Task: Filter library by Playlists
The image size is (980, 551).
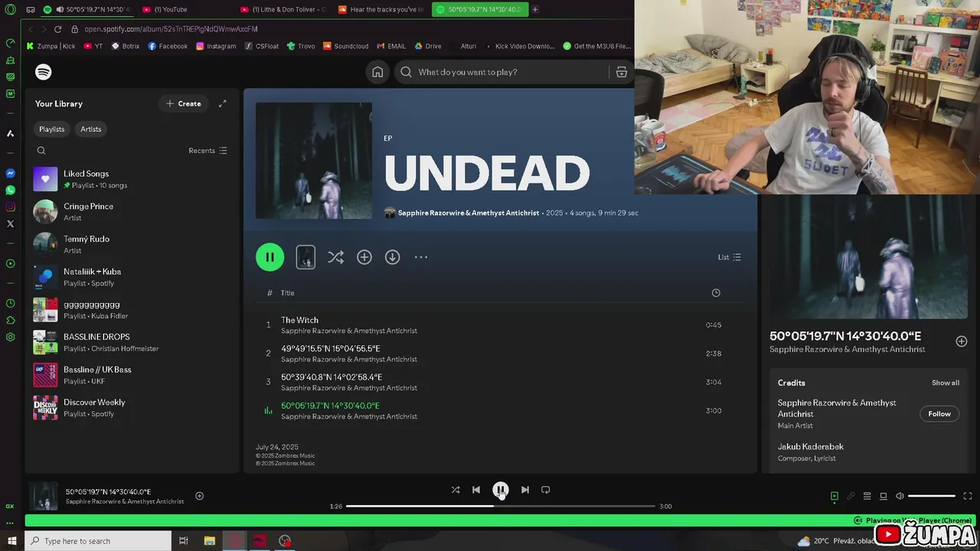Action: point(52,129)
